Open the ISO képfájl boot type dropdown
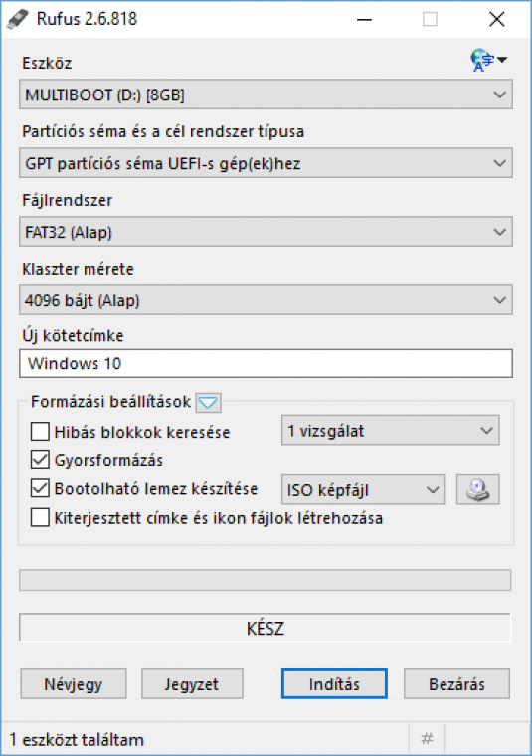The image size is (532, 756). [363, 489]
